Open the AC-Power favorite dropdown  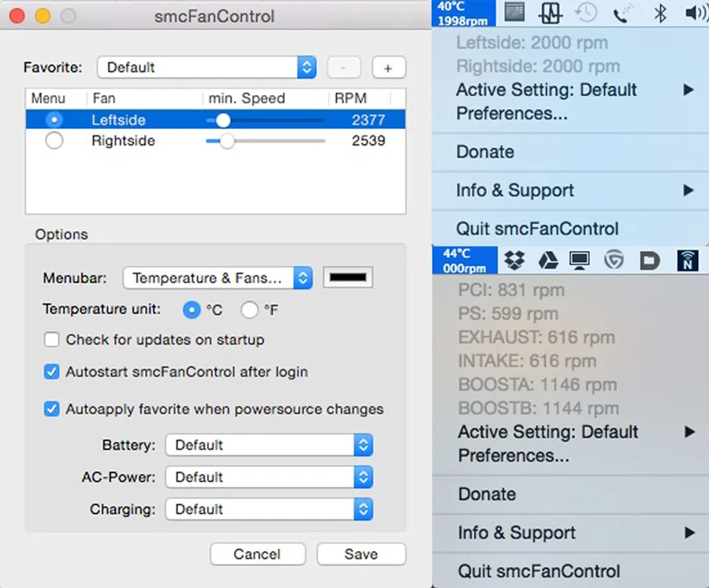[x=269, y=477]
